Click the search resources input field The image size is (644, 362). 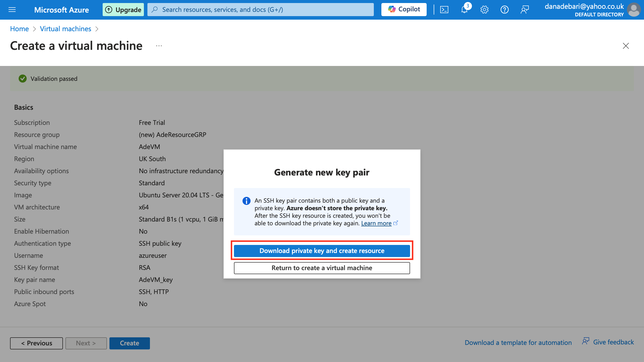pyautogui.click(x=260, y=10)
